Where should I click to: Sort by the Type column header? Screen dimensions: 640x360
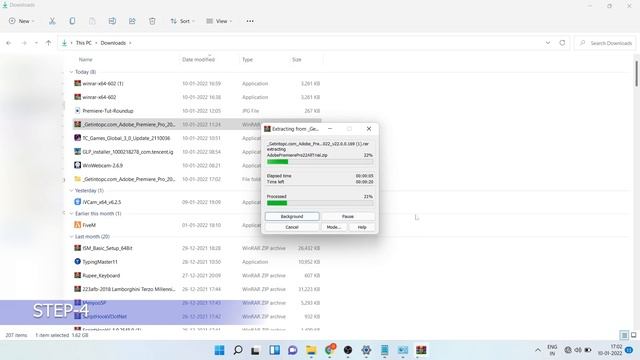247,60
